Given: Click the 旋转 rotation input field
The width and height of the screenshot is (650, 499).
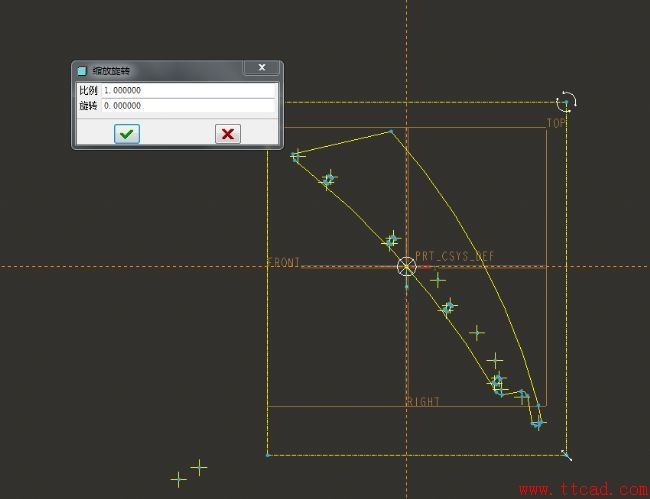Looking at the screenshot, I should (x=188, y=105).
